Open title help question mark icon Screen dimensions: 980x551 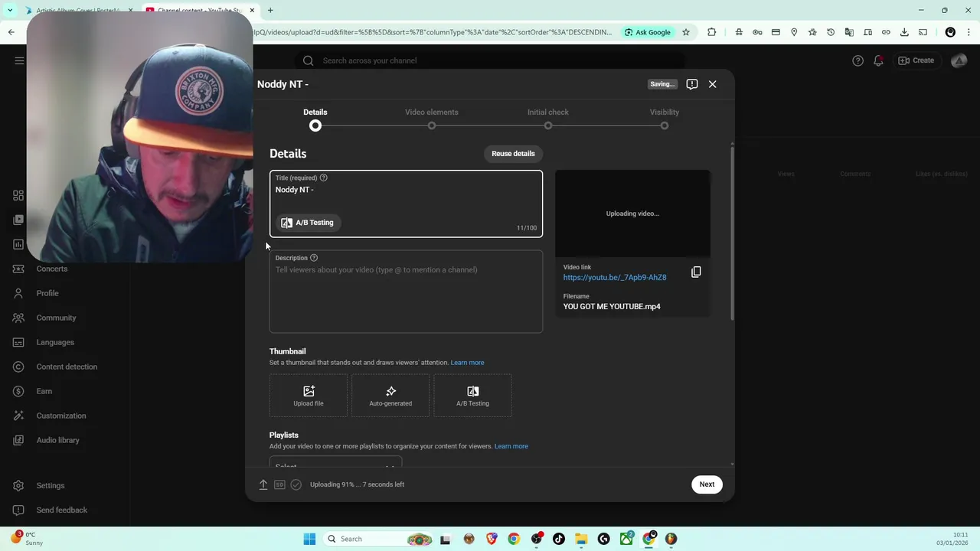pyautogui.click(x=324, y=178)
